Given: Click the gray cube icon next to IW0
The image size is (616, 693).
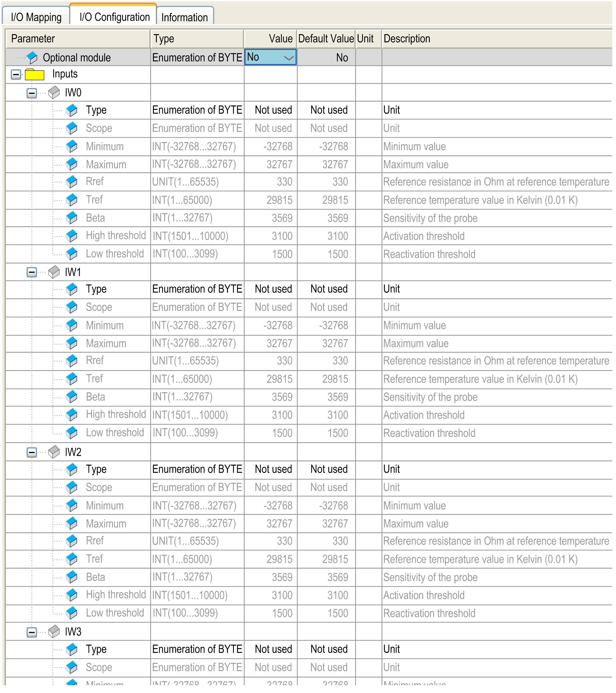Looking at the screenshot, I should pyautogui.click(x=54, y=93).
